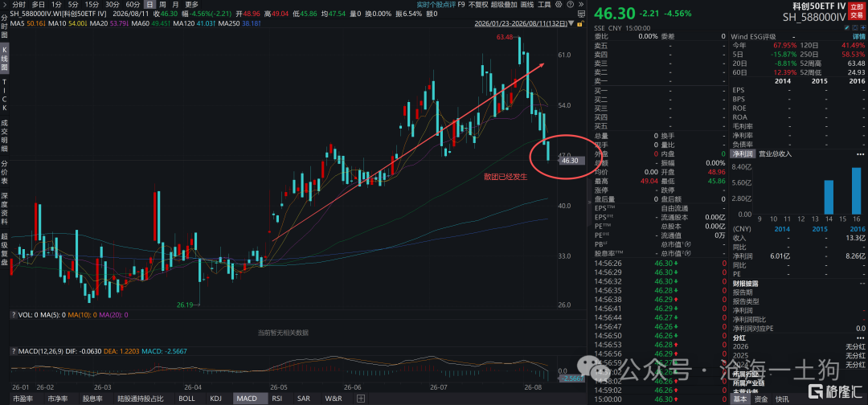Select the 营业总收入 chart tab

point(775,153)
